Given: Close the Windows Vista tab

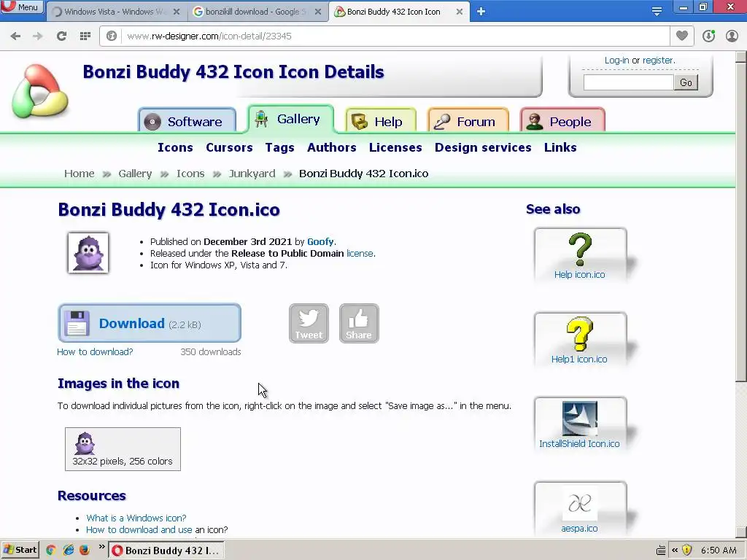Looking at the screenshot, I should click(x=177, y=12).
